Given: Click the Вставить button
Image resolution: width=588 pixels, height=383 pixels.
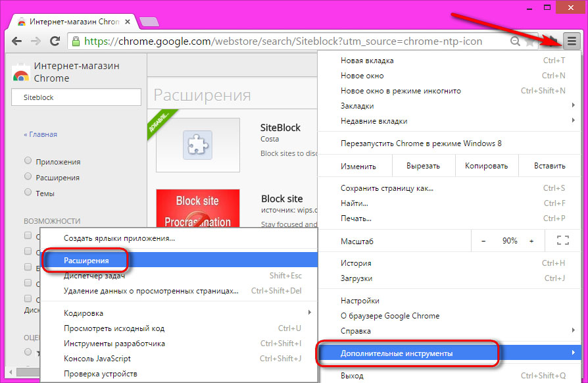Looking at the screenshot, I should pyautogui.click(x=549, y=166).
